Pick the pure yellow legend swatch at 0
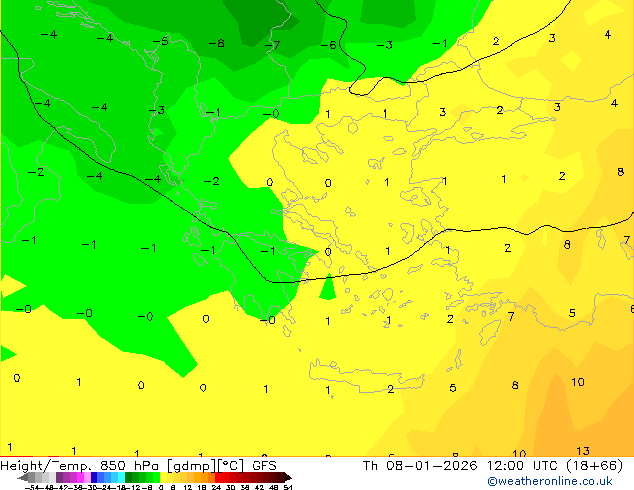The image size is (634, 490). [x=163, y=478]
